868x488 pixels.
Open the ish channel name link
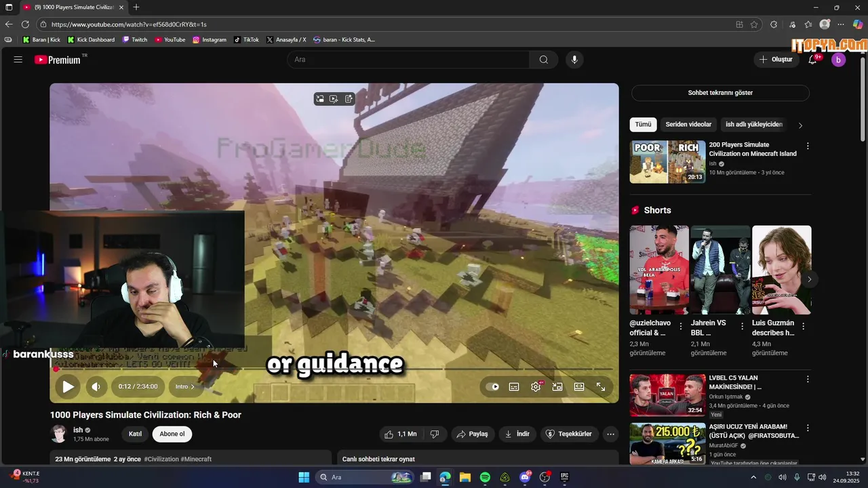coord(78,430)
